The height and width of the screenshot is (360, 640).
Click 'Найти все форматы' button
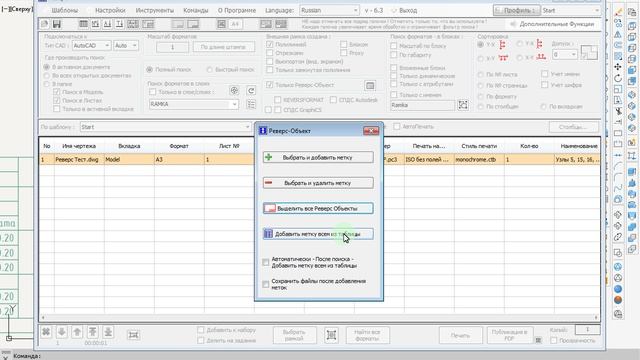pyautogui.click(x=367, y=335)
